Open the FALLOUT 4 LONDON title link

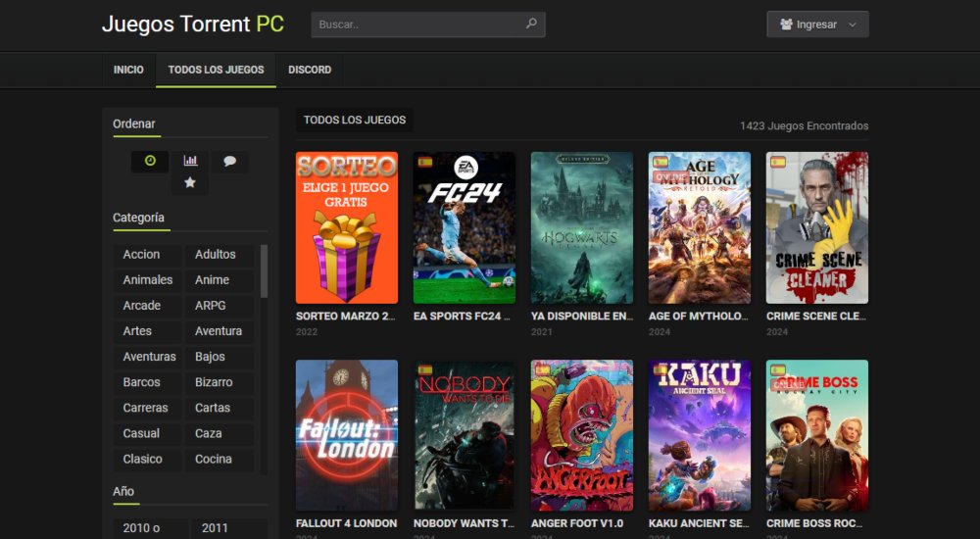346,523
